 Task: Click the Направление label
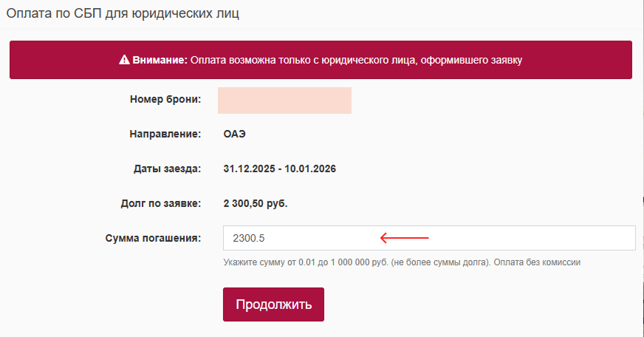click(165, 135)
